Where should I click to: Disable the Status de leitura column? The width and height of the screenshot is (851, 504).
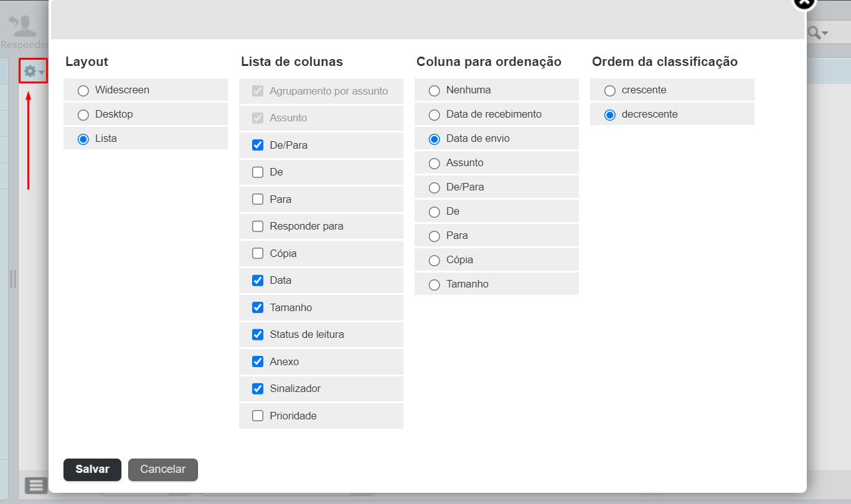[258, 335]
